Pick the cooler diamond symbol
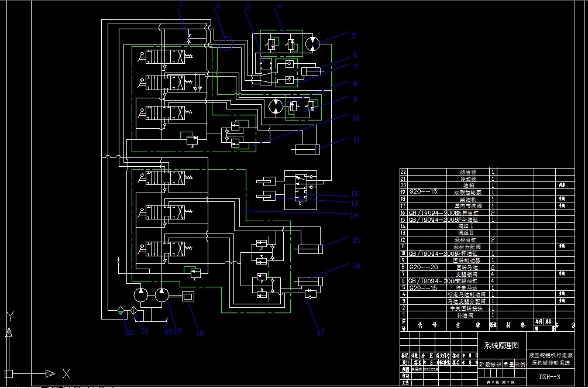Screen dimensions: 588x388 tap(133, 311)
